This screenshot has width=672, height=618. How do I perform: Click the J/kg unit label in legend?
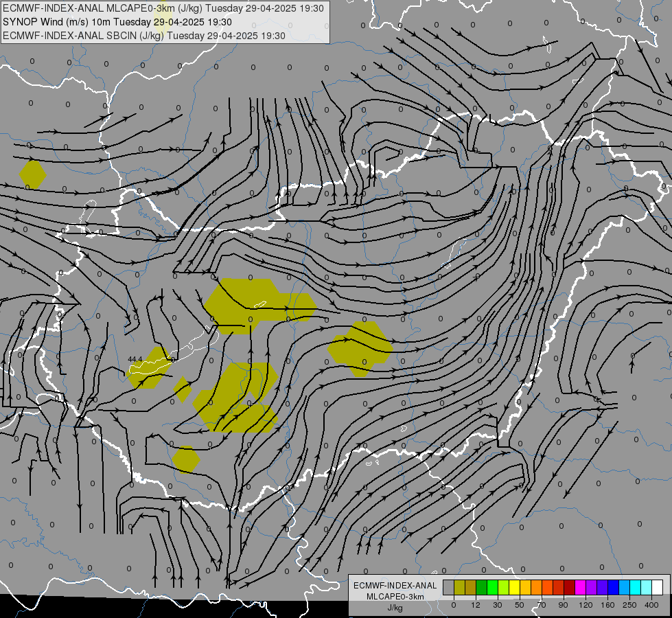[x=395, y=608]
